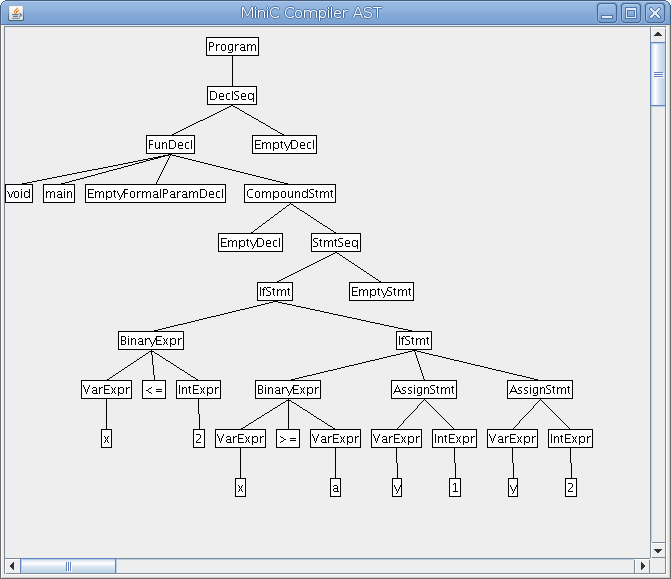Select the <= operator node

click(x=153, y=390)
